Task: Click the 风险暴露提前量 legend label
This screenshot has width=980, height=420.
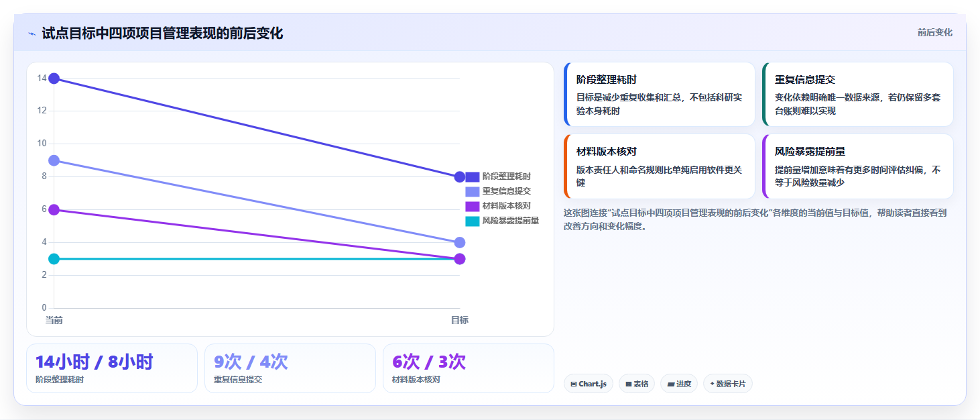Action: [511, 221]
